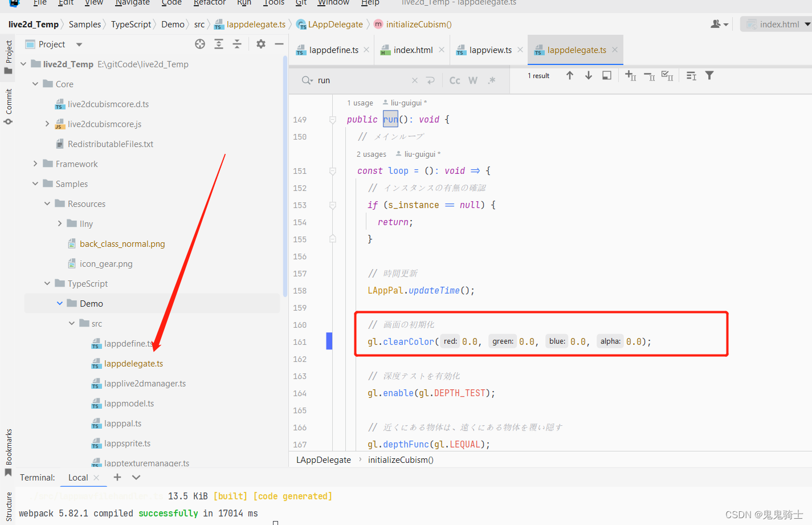Select RedistributableFiles.txt file
812x525 pixels.
[110, 144]
